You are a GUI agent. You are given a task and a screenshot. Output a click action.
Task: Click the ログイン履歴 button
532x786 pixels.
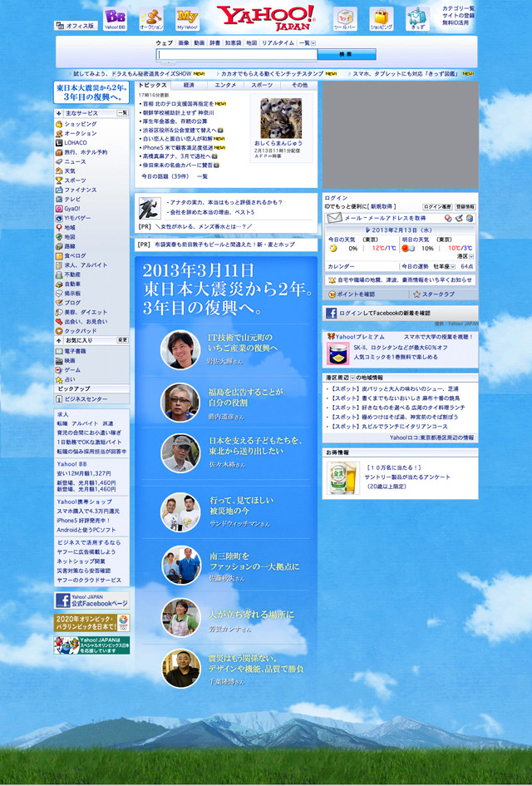coord(437,206)
